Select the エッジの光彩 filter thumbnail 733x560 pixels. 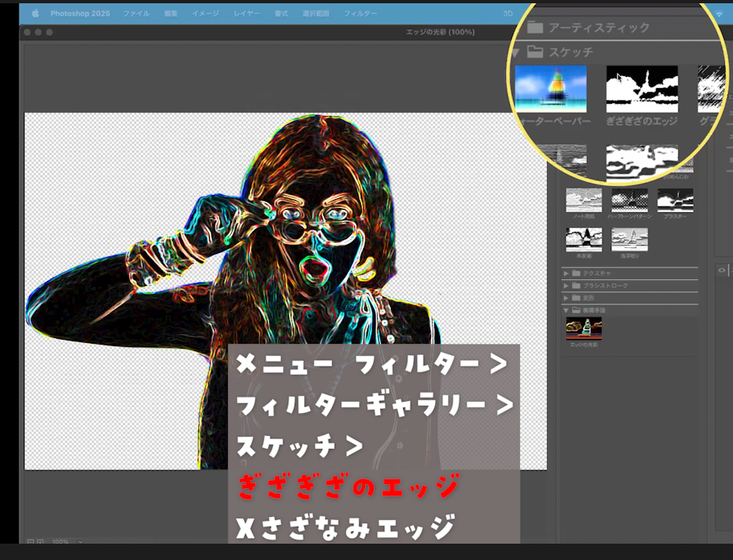(x=584, y=329)
